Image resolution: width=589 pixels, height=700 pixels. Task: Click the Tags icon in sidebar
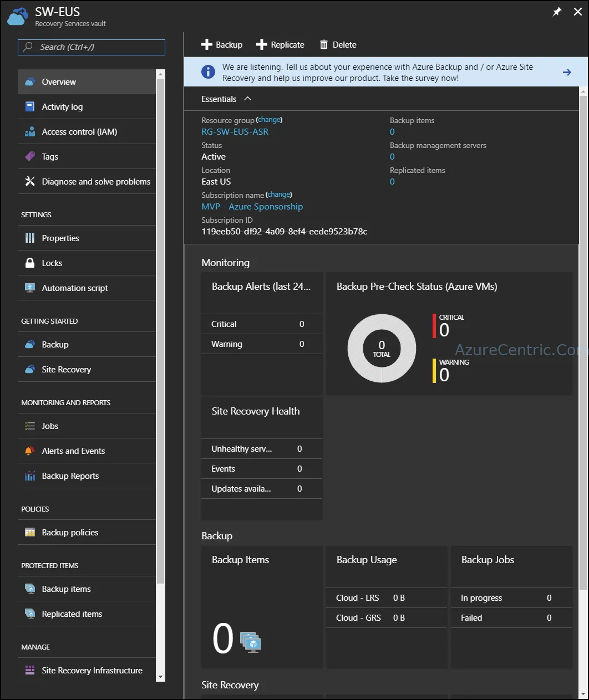tap(30, 156)
